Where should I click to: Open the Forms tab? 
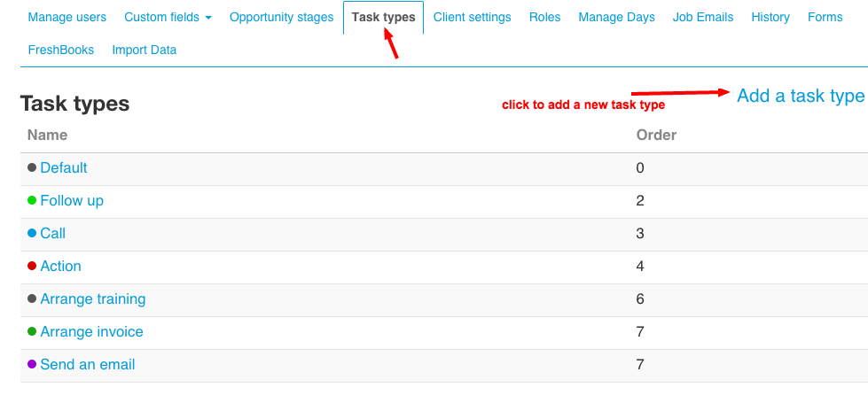[x=825, y=18]
